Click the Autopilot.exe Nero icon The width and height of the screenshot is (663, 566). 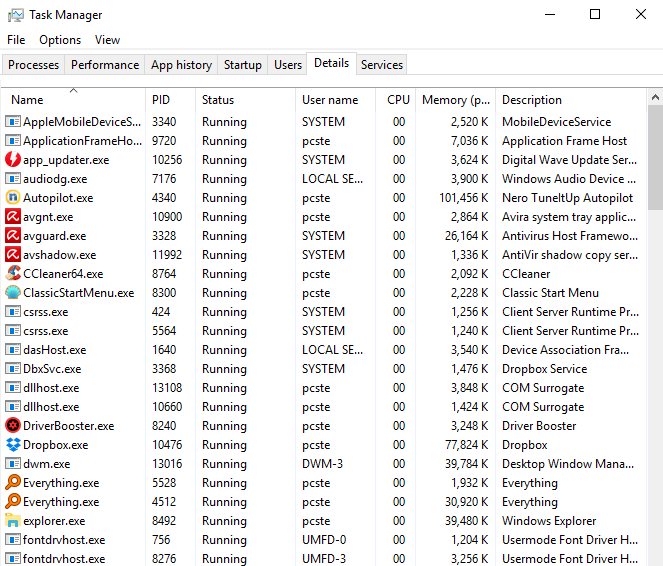[13, 198]
